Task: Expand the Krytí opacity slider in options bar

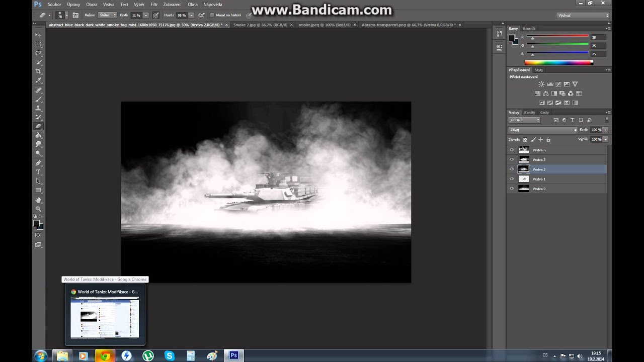Action: pyautogui.click(x=146, y=16)
